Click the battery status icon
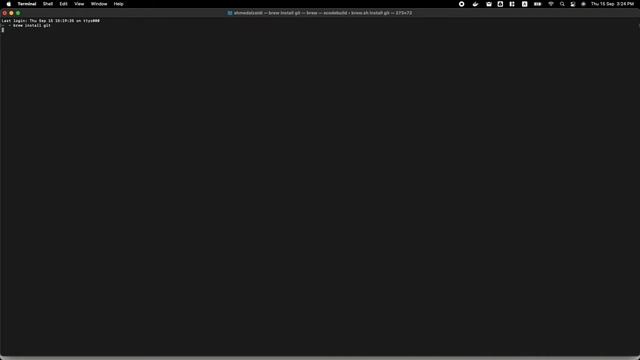 tap(538, 4)
